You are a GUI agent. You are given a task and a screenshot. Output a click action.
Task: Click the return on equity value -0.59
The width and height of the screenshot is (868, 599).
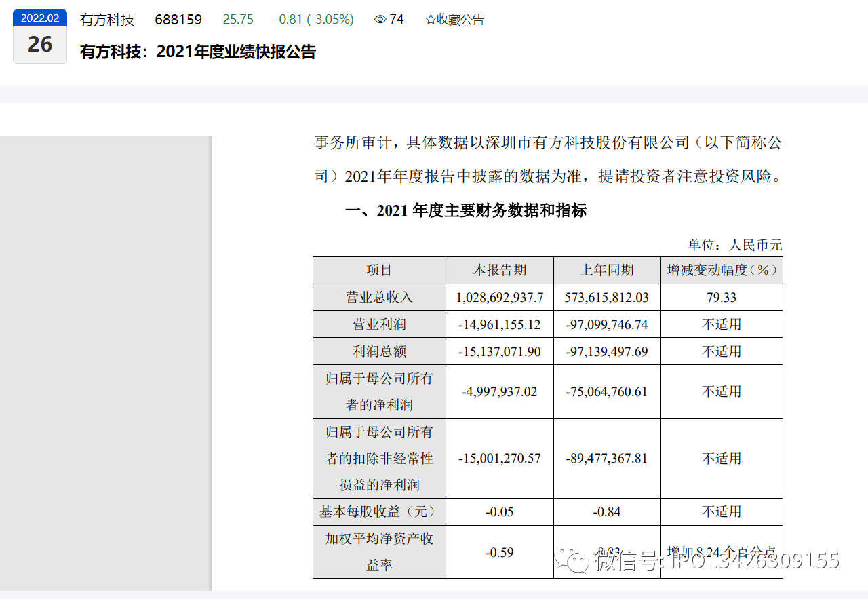[500, 552]
